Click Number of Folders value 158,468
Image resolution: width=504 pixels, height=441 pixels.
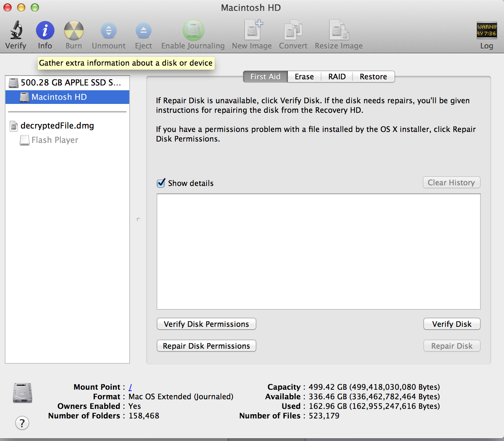tap(144, 416)
